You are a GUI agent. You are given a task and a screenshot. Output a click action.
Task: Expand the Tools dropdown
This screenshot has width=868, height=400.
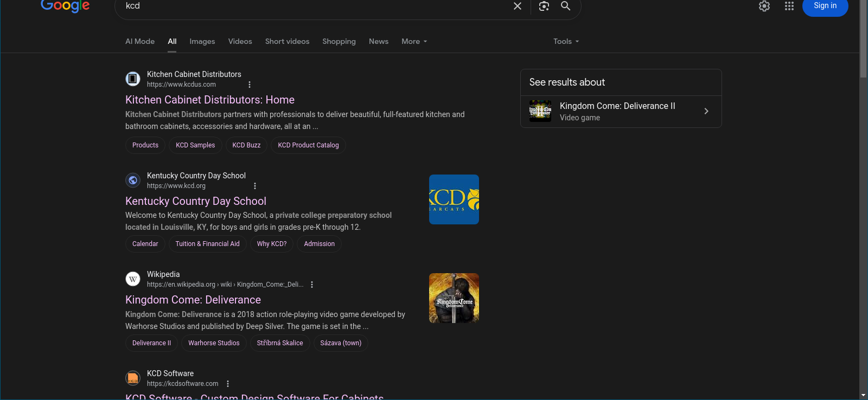(x=566, y=41)
